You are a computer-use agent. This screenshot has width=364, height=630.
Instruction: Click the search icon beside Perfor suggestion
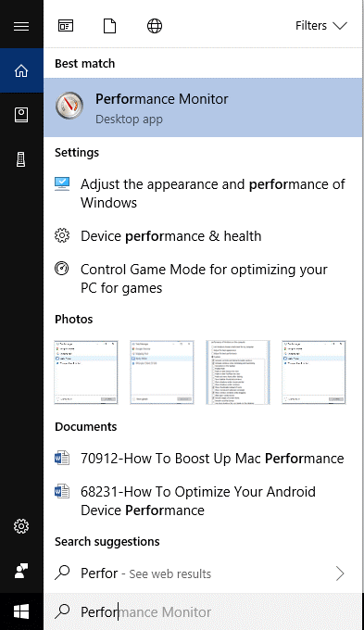(x=62, y=573)
